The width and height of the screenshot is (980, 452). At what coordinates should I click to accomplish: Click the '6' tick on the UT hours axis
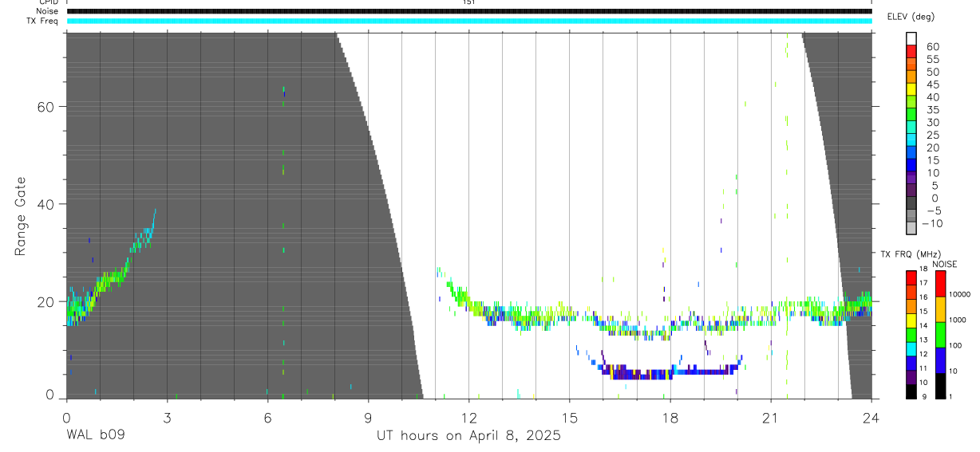[267, 416]
